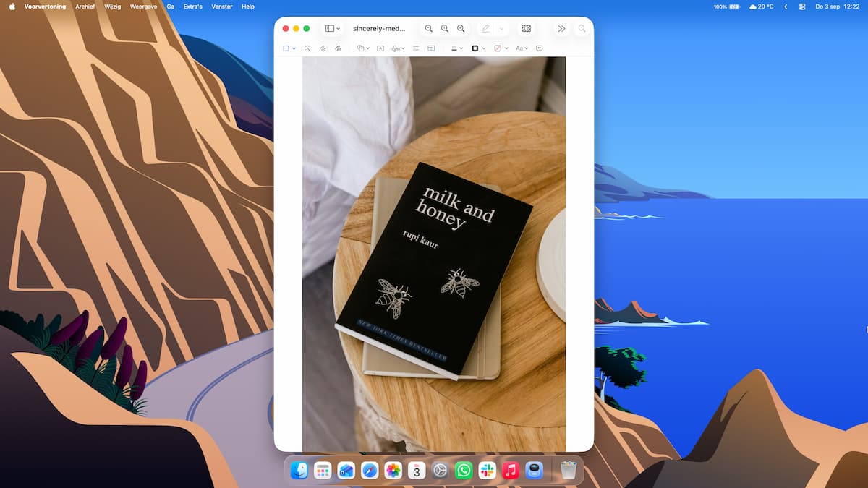
Task: Click the actual size magnifier icon
Action: click(x=445, y=28)
